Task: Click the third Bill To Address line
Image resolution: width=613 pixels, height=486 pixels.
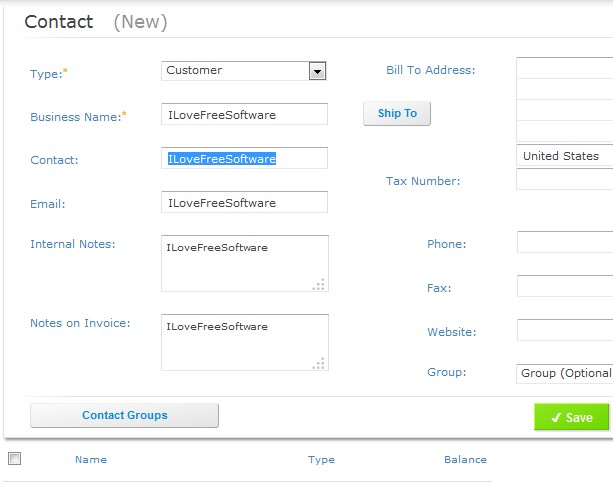Action: [565, 110]
